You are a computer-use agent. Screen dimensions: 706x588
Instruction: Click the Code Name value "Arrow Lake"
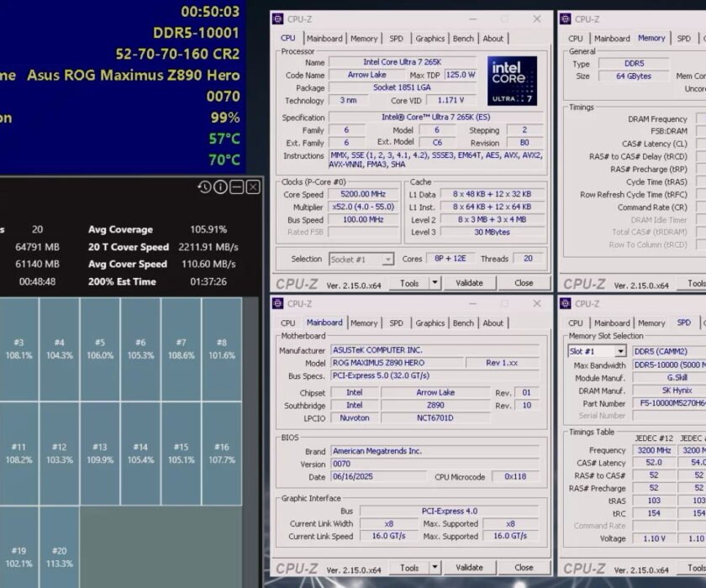coord(367,75)
